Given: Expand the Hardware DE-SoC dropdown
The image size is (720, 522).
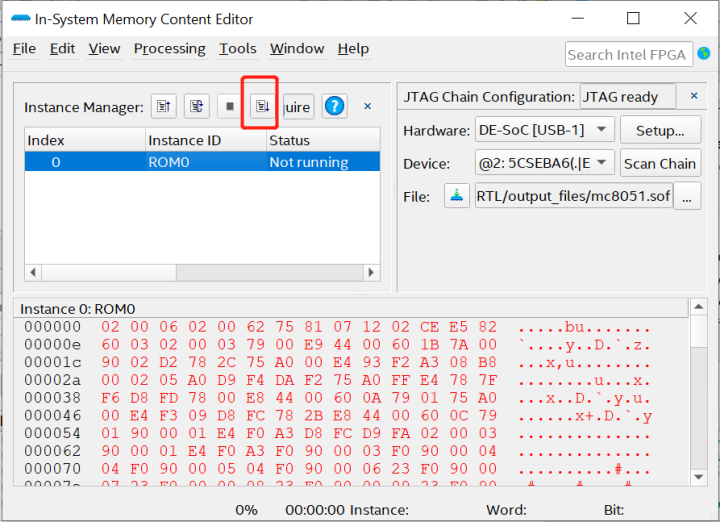Looking at the screenshot, I should point(545,130).
